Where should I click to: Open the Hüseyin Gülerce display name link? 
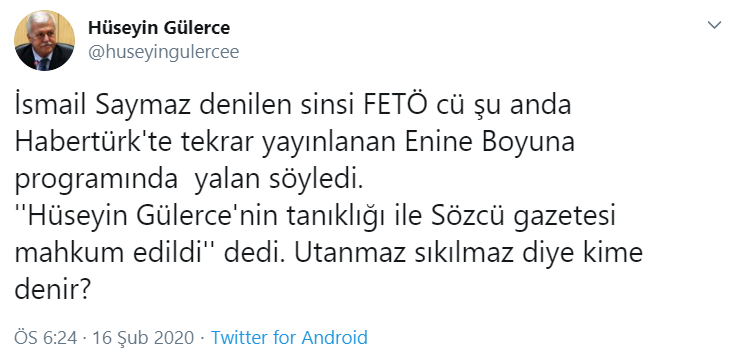159,28
